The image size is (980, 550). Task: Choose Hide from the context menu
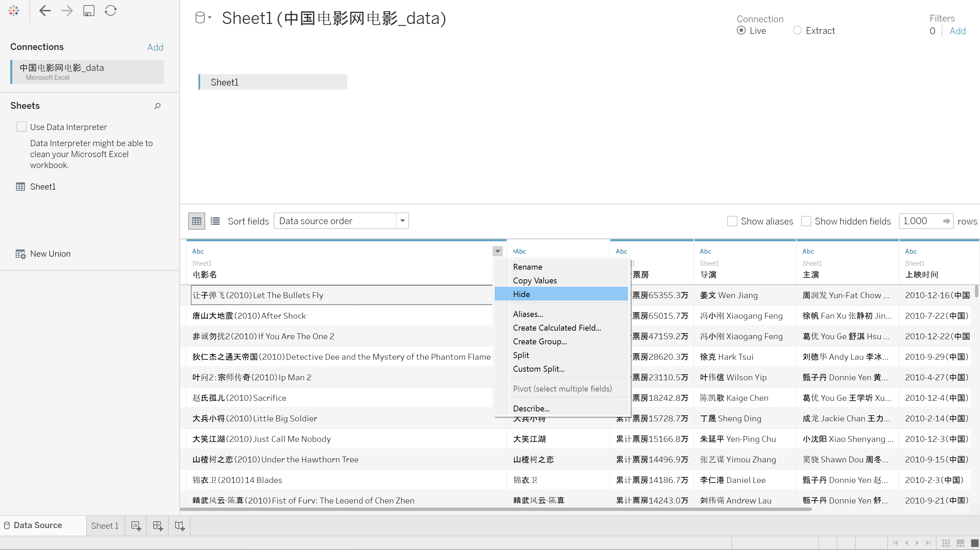click(x=522, y=294)
